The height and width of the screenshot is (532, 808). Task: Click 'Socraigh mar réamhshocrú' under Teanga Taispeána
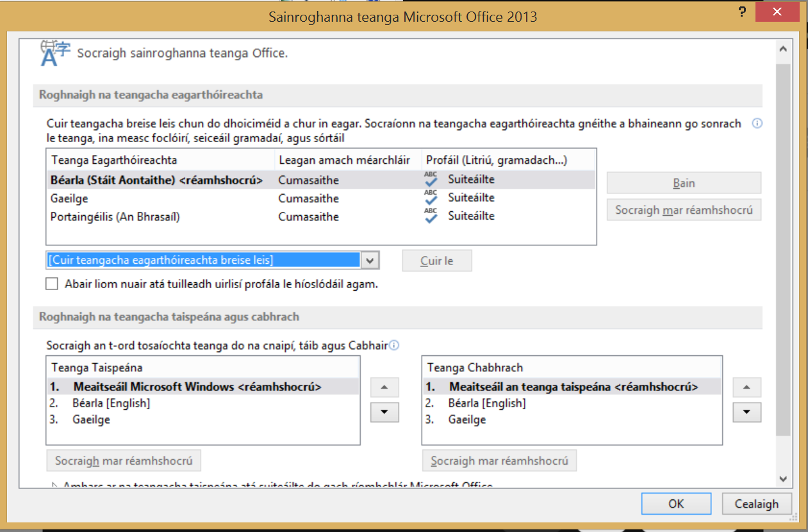pos(124,461)
